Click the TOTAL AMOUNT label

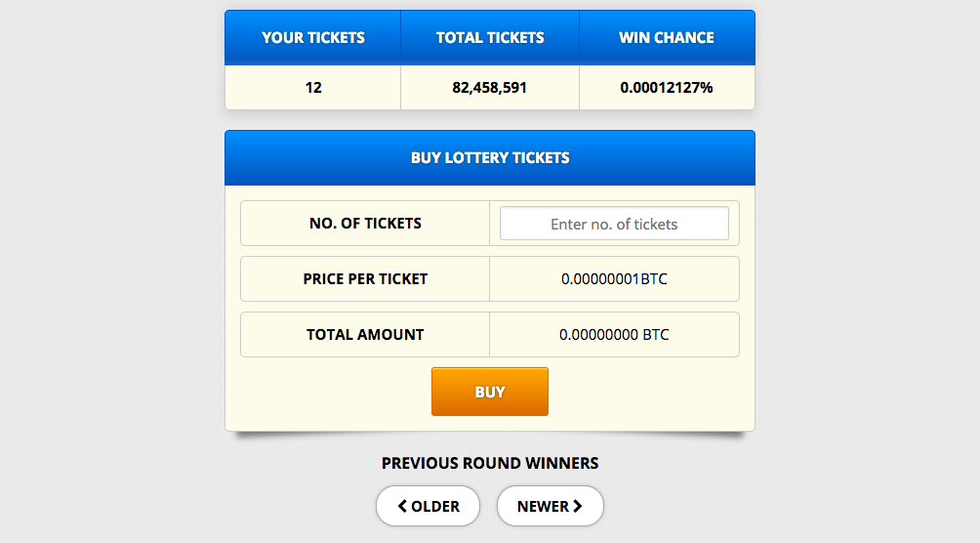click(365, 335)
